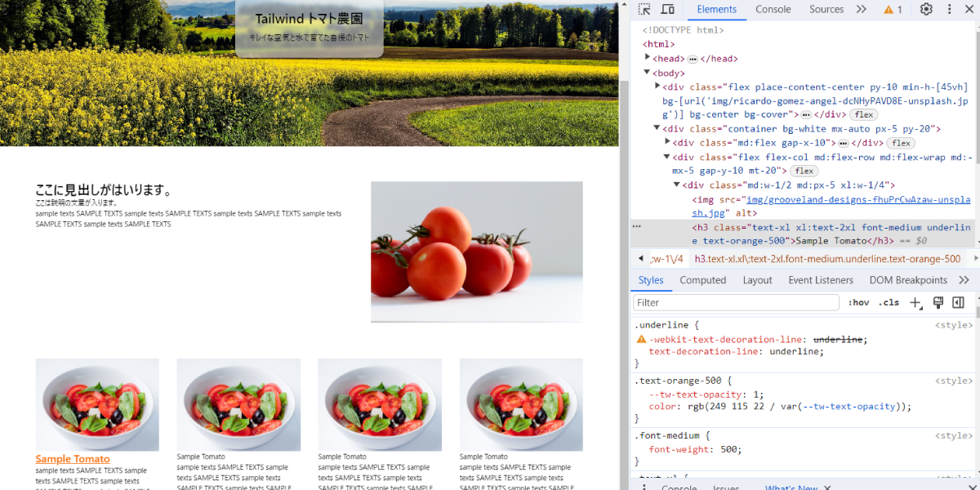This screenshot has height=490, width=980.
Task: Click the warning icon beside -webkit-text-decoration-line
Action: coord(641,340)
